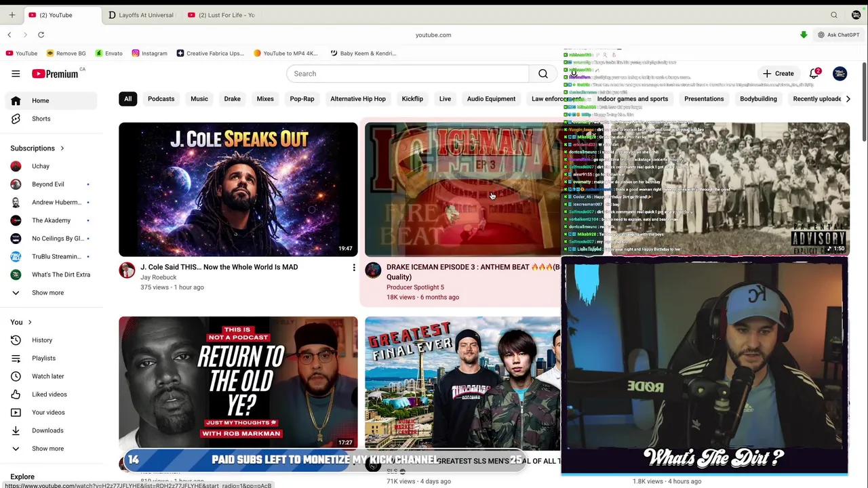This screenshot has width=868, height=488.
Task: Click Ask ChatGPT extension button
Action: tap(838, 35)
